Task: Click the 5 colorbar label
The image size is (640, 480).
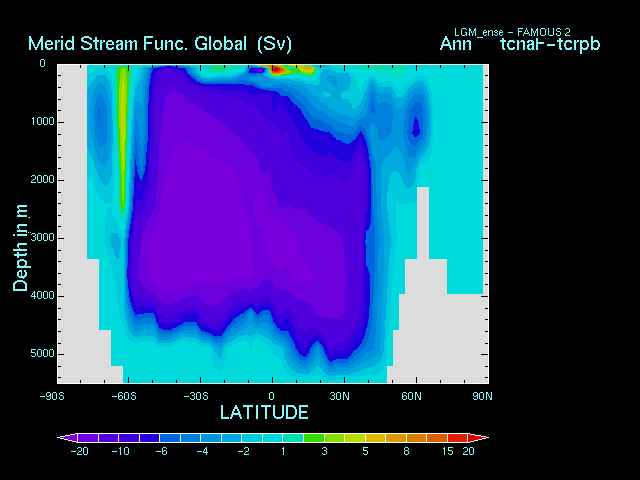Action: pyautogui.click(x=365, y=451)
